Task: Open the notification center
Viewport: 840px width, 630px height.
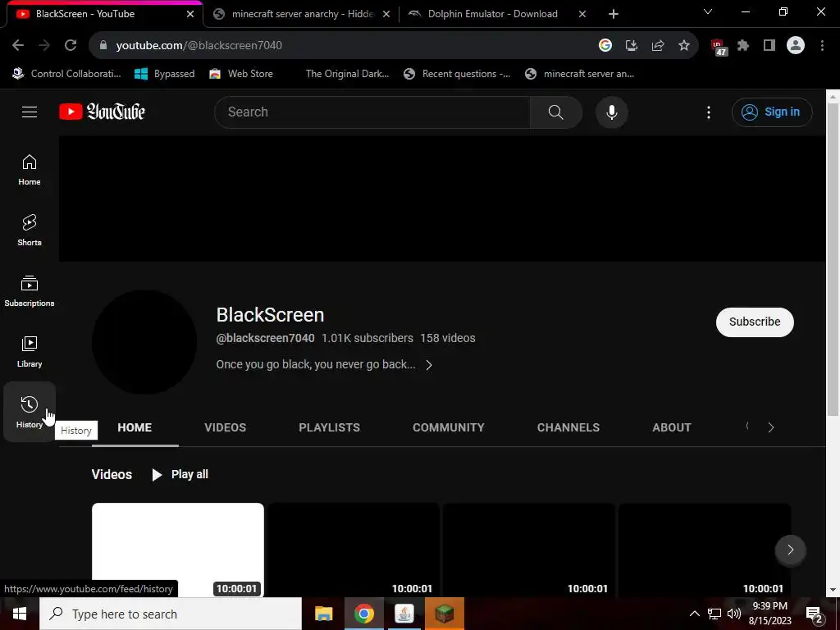Action: tap(815, 615)
